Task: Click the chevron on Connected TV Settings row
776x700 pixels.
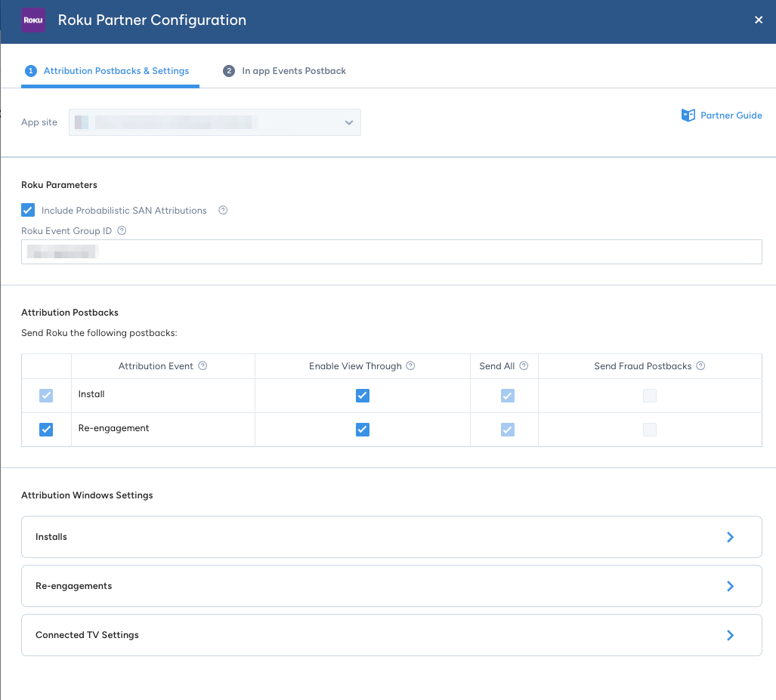Action: tap(730, 635)
